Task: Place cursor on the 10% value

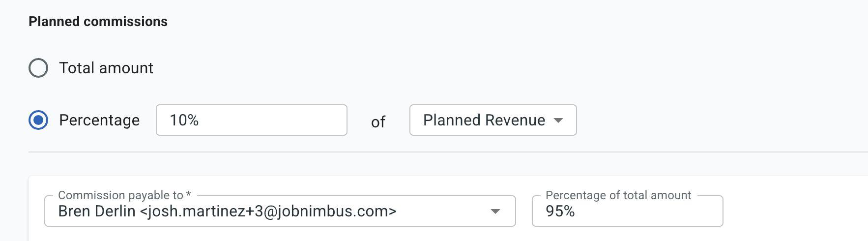Action: pyautogui.click(x=184, y=120)
